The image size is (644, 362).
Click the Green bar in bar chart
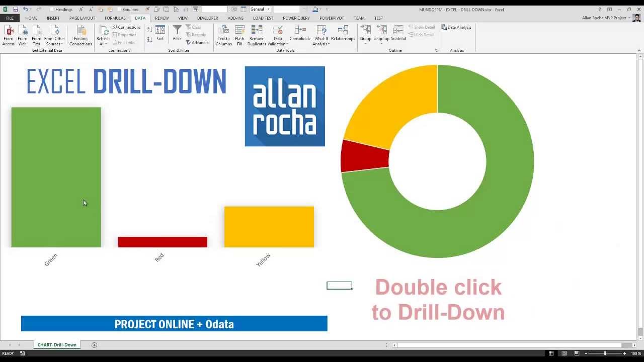pyautogui.click(x=56, y=177)
